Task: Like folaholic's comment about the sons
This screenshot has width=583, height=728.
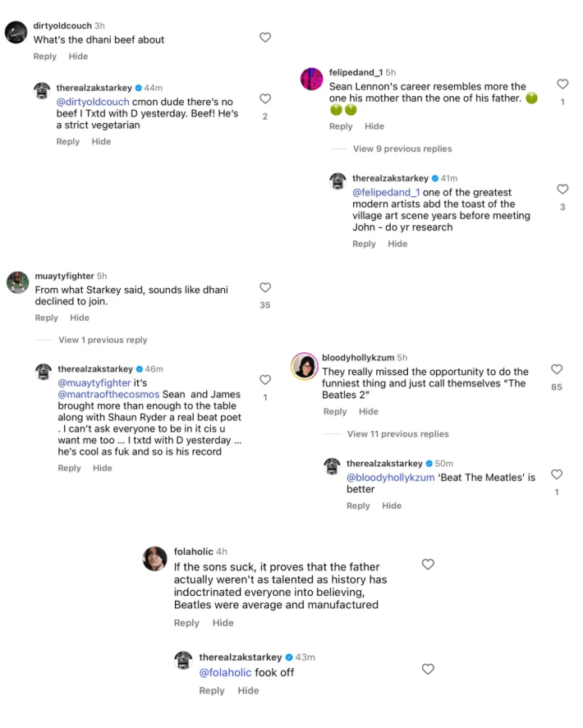Action: click(428, 565)
